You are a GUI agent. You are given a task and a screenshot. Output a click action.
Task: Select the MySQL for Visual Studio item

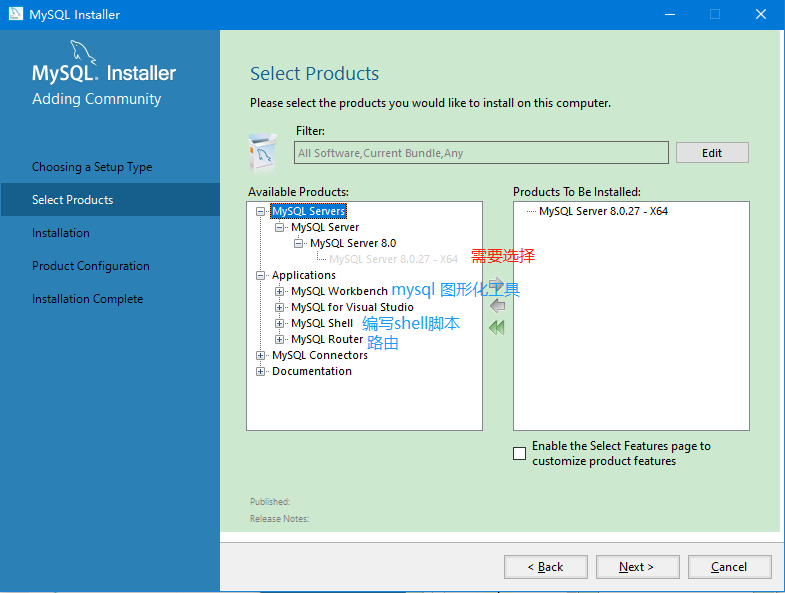coord(352,308)
